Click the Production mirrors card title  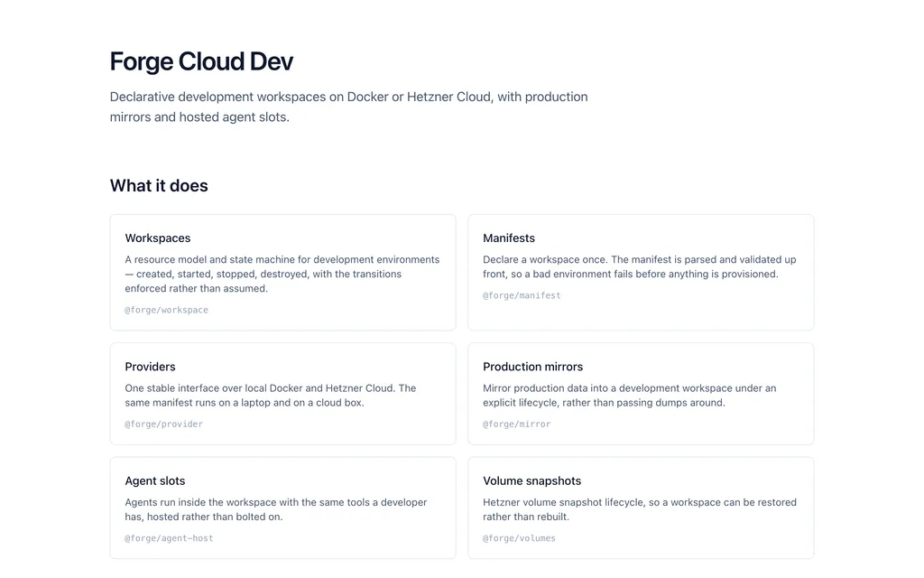click(532, 367)
